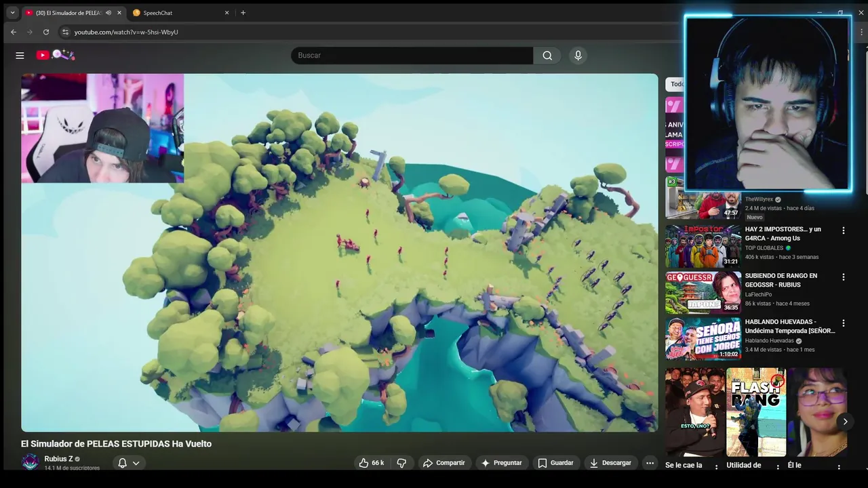This screenshot has width=868, height=488.
Task: Dislike the video
Action: (x=401, y=463)
